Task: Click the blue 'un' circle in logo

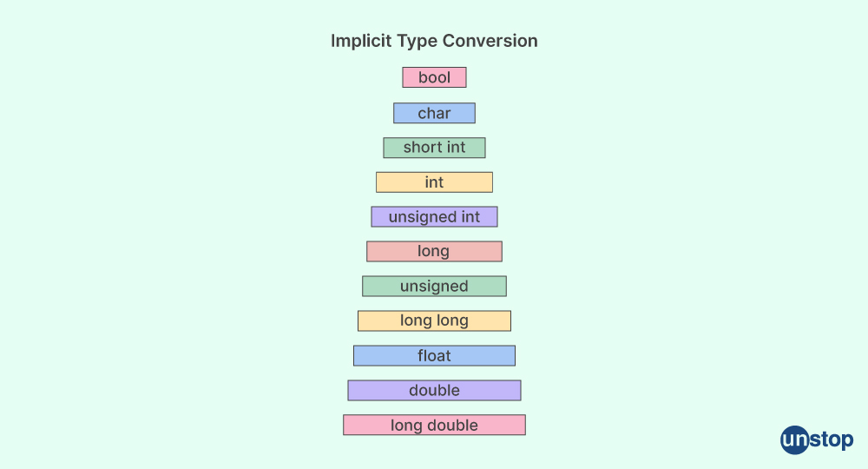Action: click(795, 440)
